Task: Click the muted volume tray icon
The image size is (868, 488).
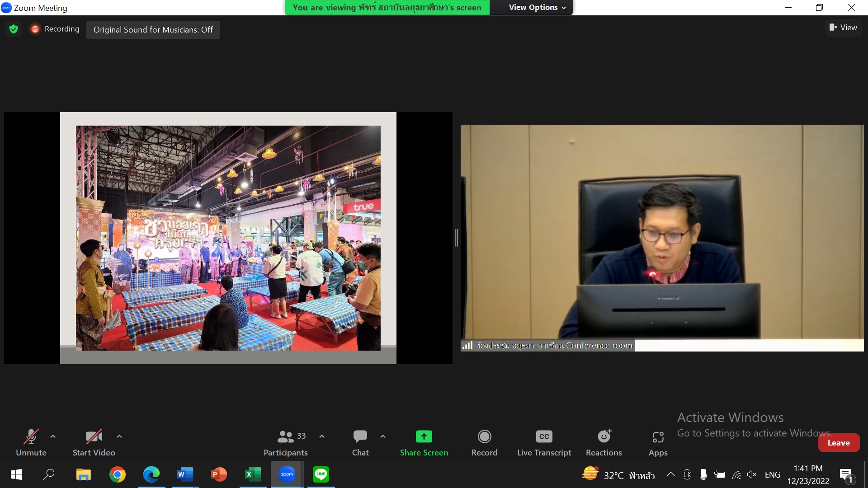Action: point(752,474)
